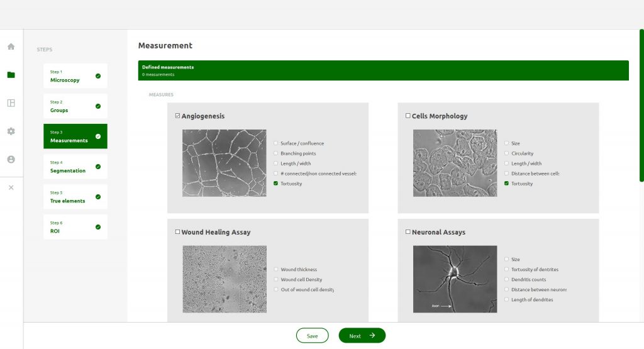This screenshot has height=349, width=644.
Task: Open the home icon in sidebar
Action: (11, 47)
